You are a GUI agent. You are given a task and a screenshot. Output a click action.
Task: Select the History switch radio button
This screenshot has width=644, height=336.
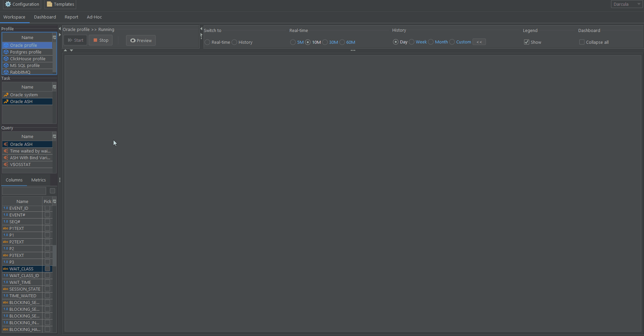[x=235, y=42]
